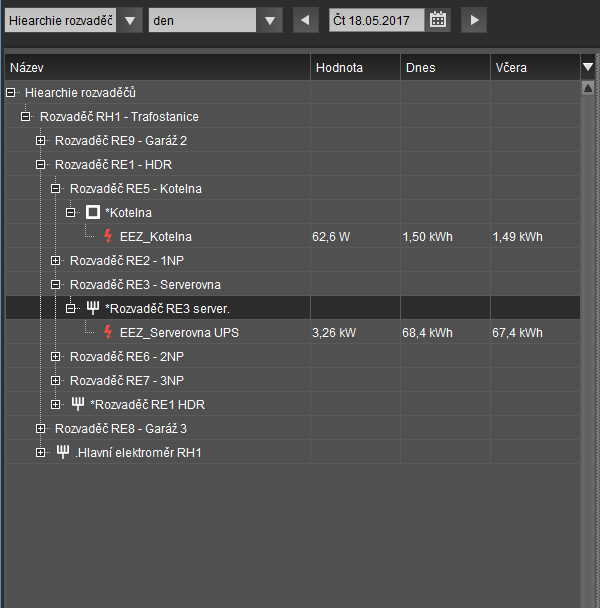The image size is (600, 608).
Task: Click the fork icon of *Rozvaděč RE1 HDR
Action: pos(78,405)
